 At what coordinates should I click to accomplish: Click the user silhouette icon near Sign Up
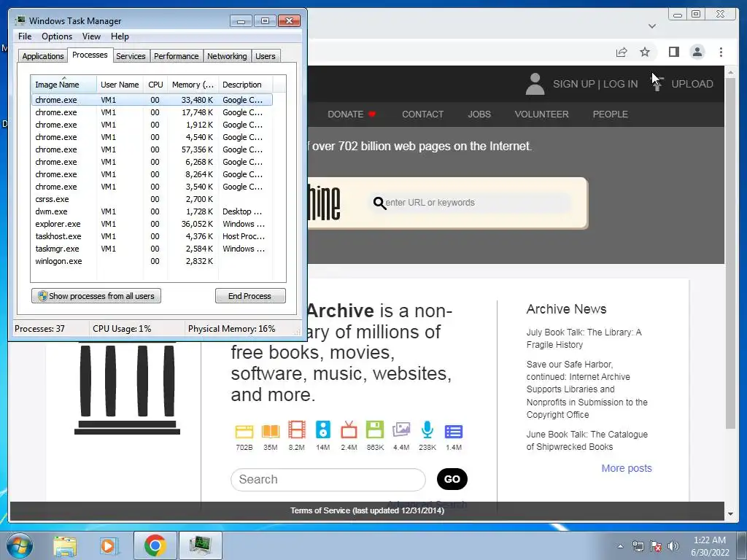[535, 84]
